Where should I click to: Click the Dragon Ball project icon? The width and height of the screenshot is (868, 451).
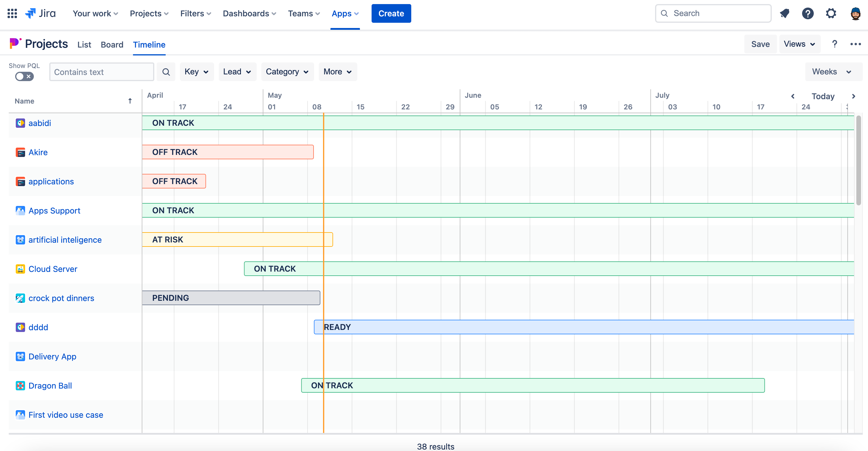pos(20,385)
